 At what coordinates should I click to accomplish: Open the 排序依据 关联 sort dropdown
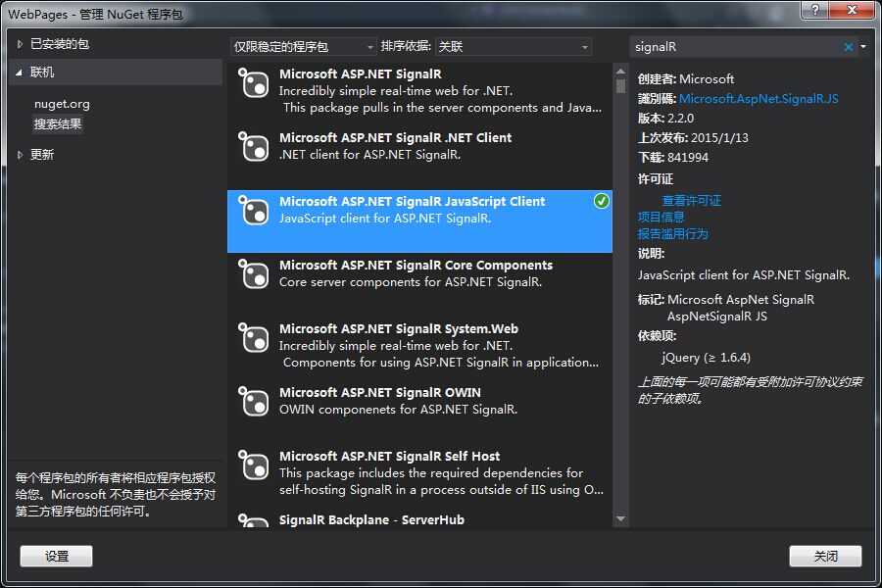[514, 47]
